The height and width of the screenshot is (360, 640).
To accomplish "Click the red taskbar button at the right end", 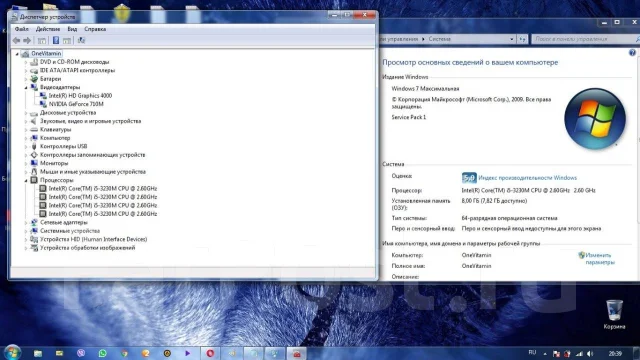I will click(297, 353).
